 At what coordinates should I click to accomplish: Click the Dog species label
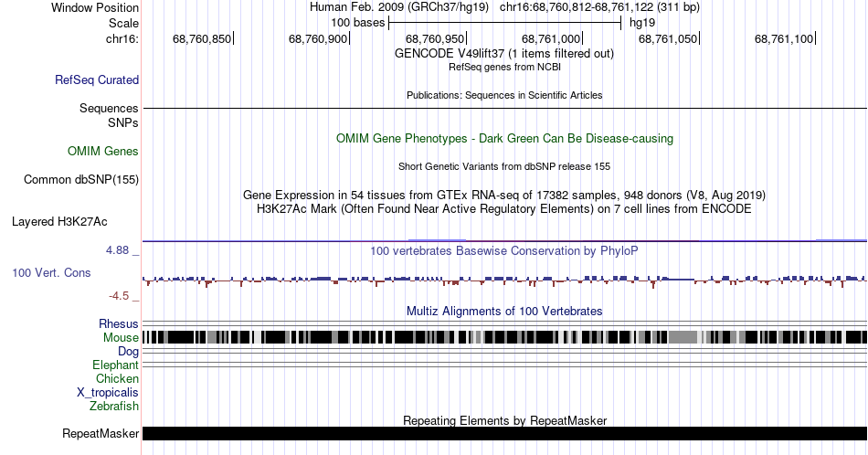128,352
